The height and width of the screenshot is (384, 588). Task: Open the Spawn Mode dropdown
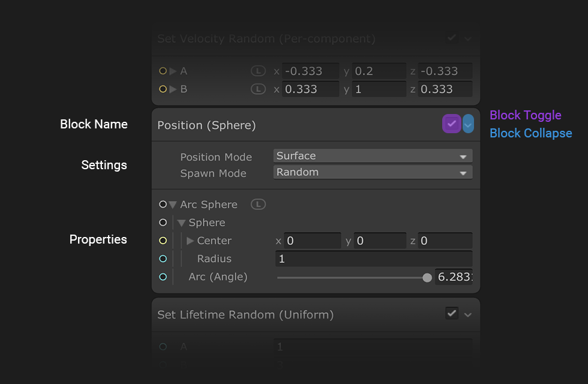[x=373, y=172]
